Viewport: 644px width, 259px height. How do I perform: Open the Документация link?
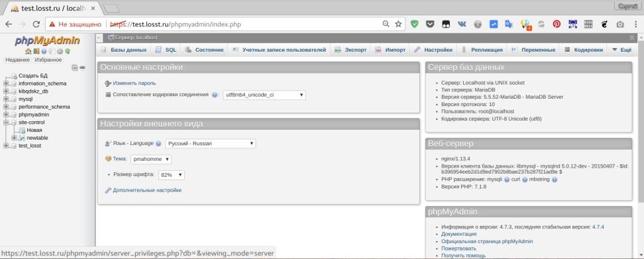(458, 234)
